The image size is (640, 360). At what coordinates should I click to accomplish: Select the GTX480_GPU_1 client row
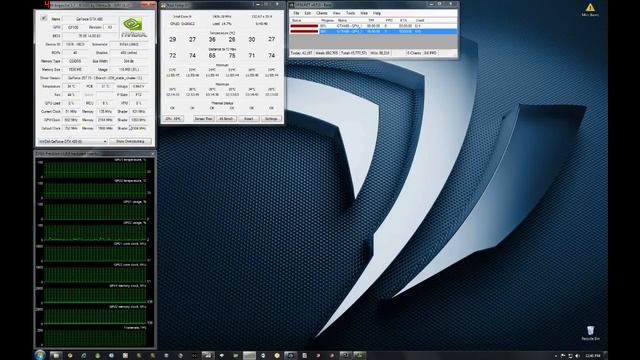(x=373, y=26)
